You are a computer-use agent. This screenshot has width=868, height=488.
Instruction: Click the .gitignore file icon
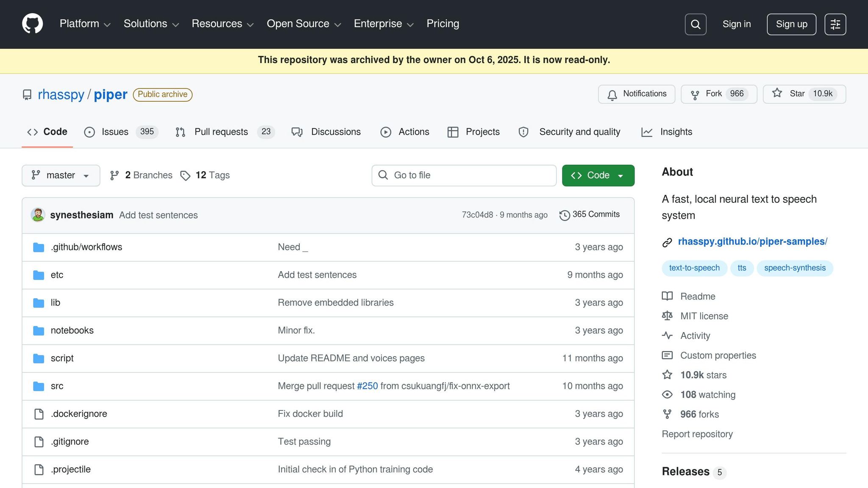click(39, 442)
